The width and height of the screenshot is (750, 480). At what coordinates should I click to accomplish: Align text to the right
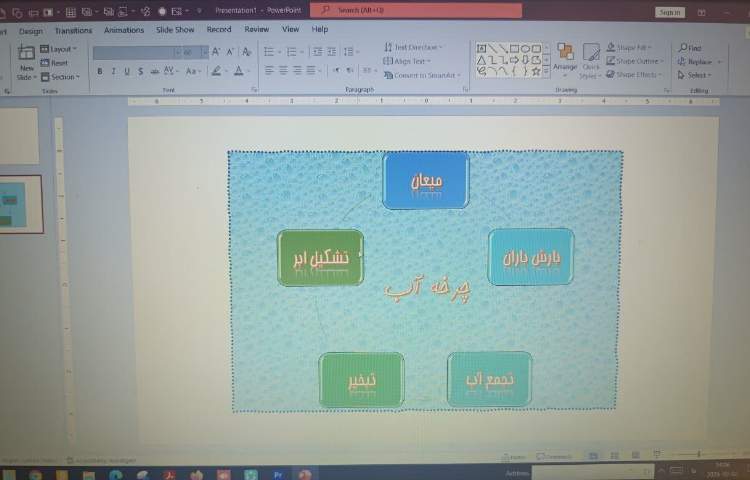click(297, 71)
